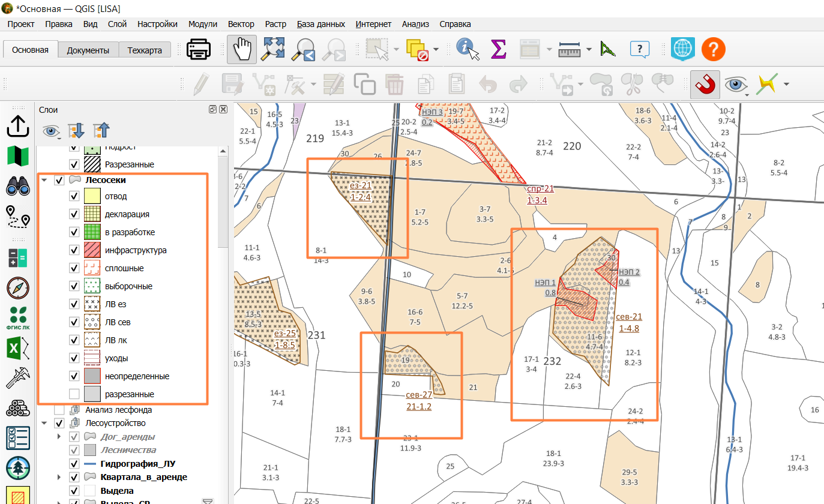The image size is (824, 504).
Task: Click the route markers sidebar icon
Action: pos(18,217)
